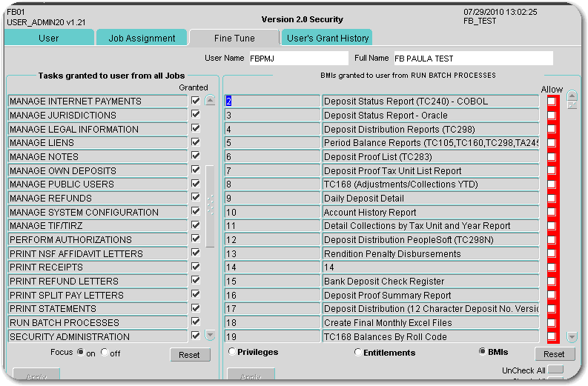This screenshot has height=386, width=588.
Task: Select the PRINT RECEIPTS task
Action: pyautogui.click(x=97, y=267)
